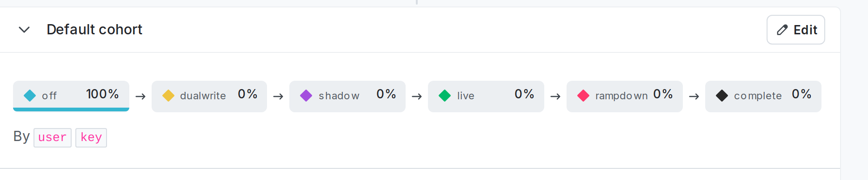Select the blue off stage diamond
Viewport: 868px width, 180px height.
coord(30,96)
